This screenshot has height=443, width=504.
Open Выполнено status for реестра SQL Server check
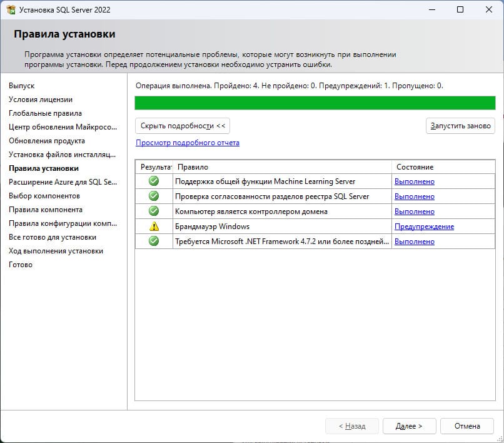pos(415,196)
